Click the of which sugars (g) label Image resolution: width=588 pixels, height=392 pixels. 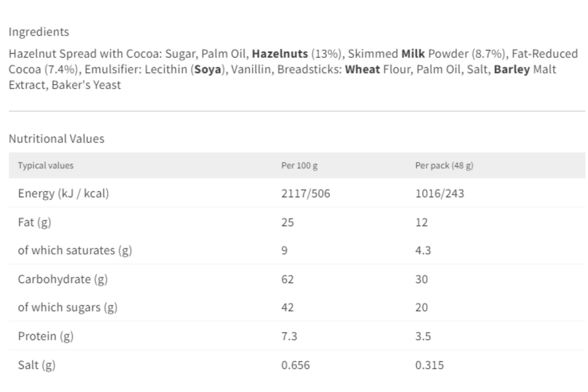(68, 308)
